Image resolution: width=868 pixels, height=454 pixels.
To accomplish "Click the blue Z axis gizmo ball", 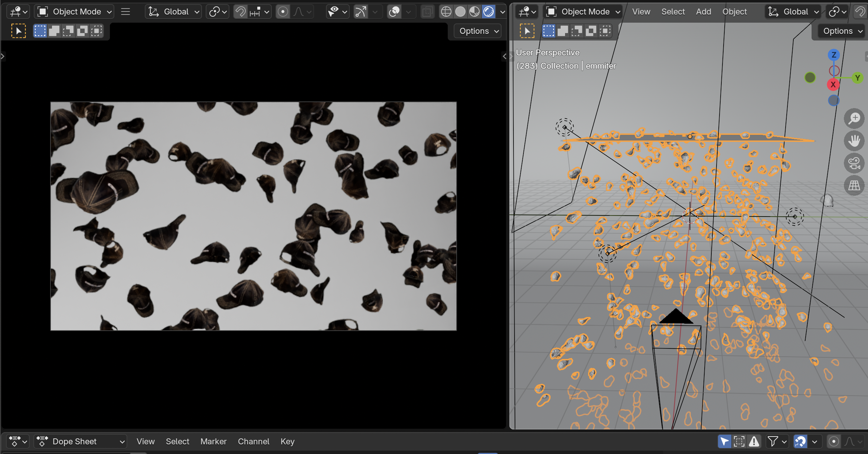I will 834,55.
